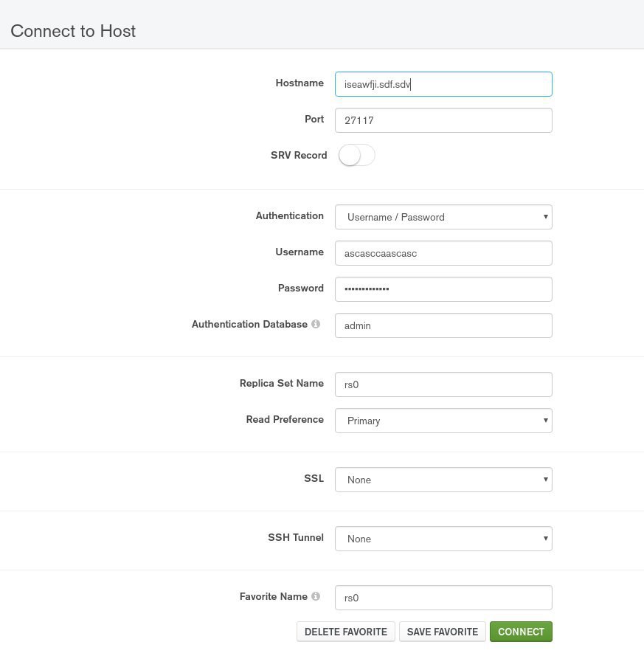The height and width of the screenshot is (656, 644).
Task: Click the Favorite Name text field
Action: pyautogui.click(x=443, y=598)
